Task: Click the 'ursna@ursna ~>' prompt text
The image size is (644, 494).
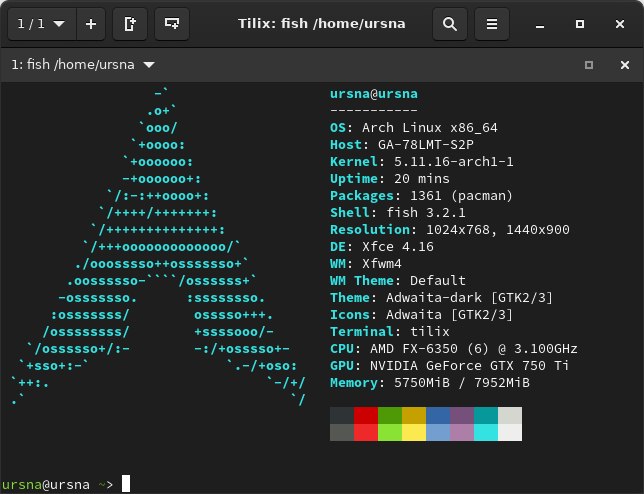Action: point(58,485)
